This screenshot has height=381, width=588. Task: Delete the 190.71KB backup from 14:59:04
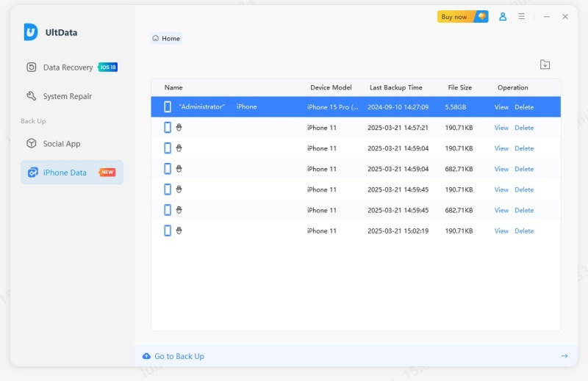pyautogui.click(x=524, y=148)
